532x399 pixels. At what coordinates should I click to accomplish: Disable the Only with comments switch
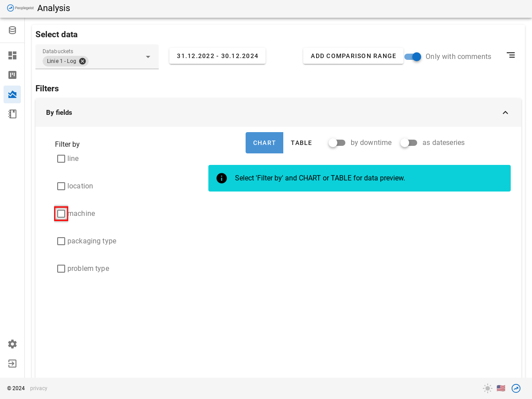point(413,57)
